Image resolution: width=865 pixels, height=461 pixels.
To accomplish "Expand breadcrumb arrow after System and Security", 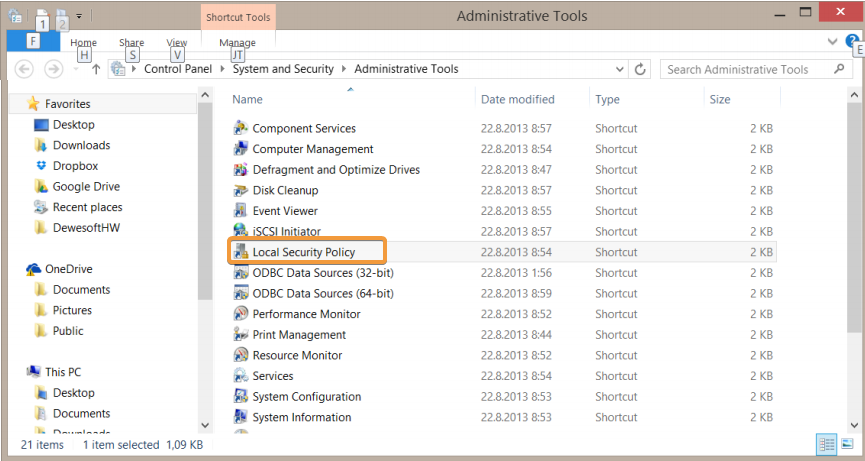I will point(344,69).
